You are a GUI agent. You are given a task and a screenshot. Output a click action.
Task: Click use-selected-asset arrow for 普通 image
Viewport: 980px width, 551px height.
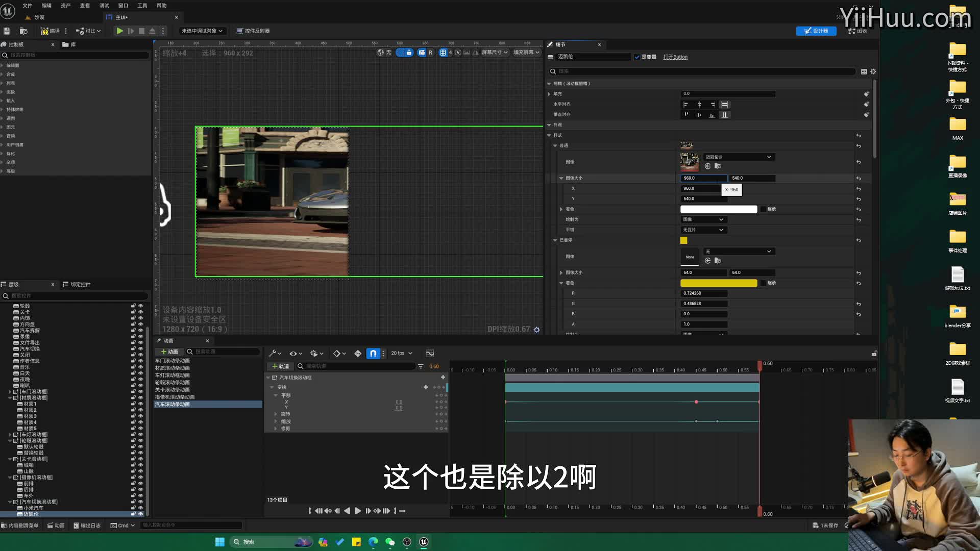coord(707,166)
